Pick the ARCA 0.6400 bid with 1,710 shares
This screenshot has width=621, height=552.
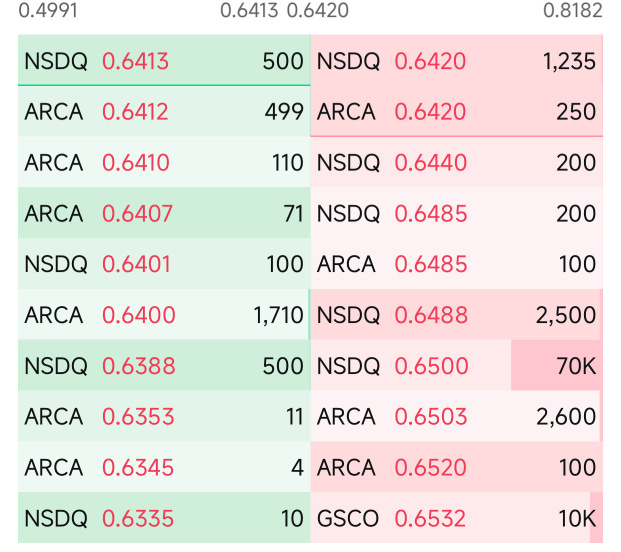164,314
